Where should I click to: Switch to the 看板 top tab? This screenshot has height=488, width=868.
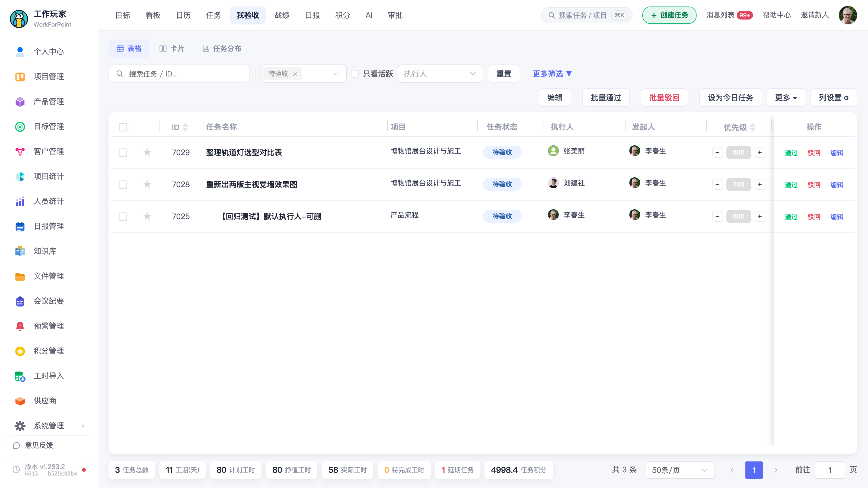(x=153, y=15)
